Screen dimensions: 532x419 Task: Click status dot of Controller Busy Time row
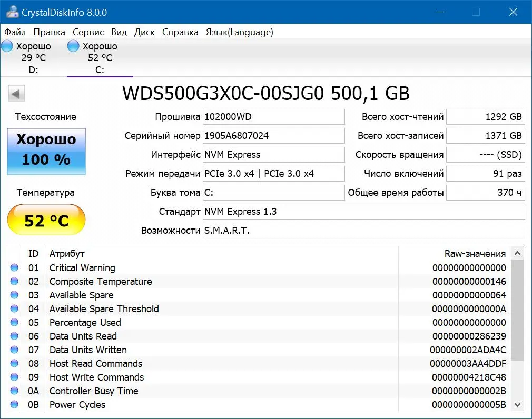14,391
